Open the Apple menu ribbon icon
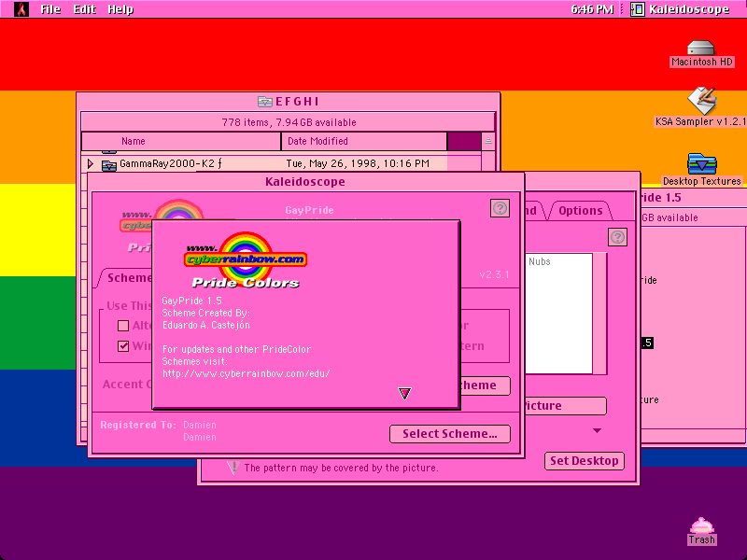 pyautogui.click(x=21, y=9)
